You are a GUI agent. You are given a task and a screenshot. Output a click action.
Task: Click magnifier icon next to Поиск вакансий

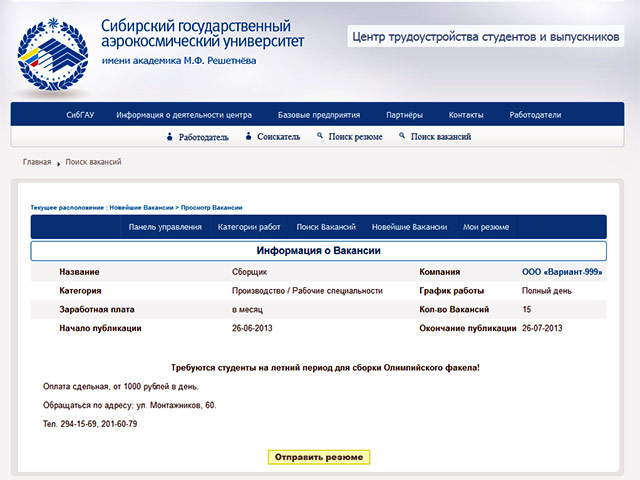tap(402, 136)
